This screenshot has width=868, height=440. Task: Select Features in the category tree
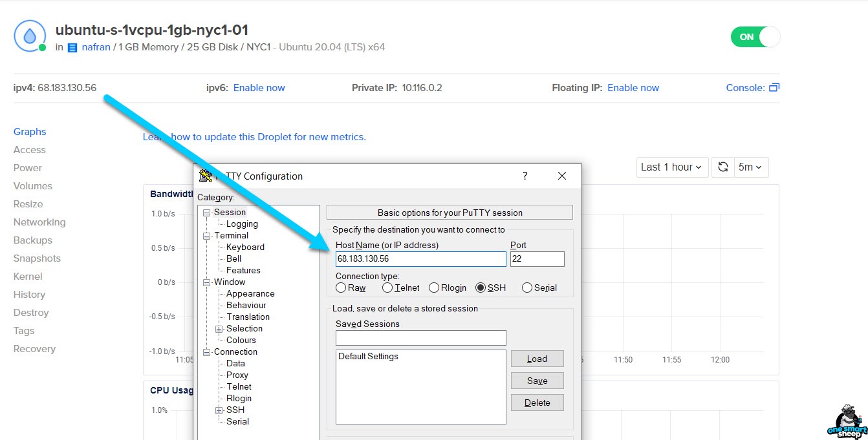[243, 271]
